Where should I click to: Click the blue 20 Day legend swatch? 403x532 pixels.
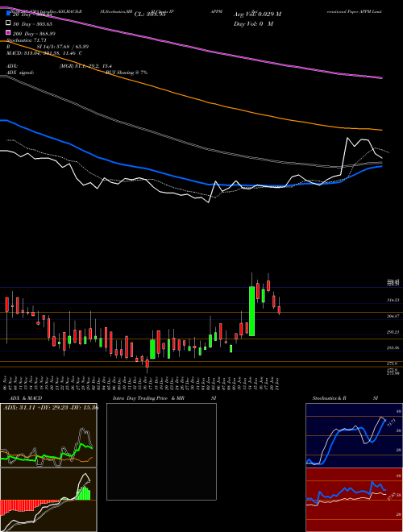pos(9,14)
